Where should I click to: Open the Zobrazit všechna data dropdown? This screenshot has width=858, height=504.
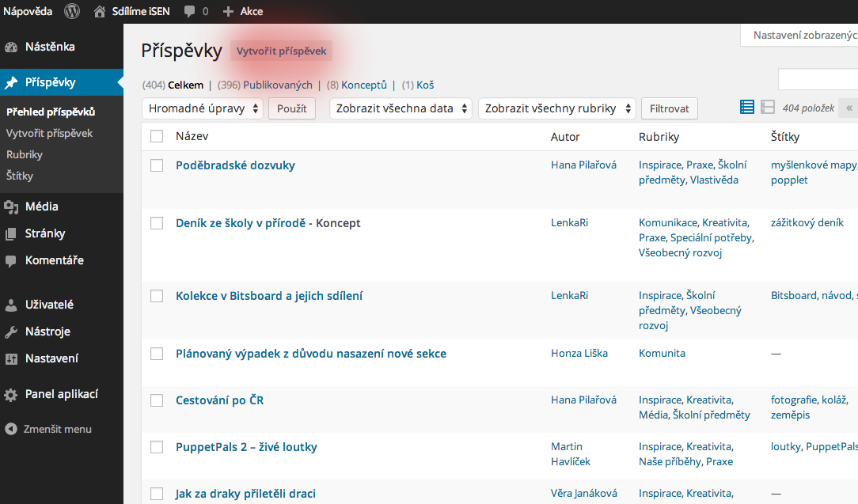click(x=401, y=108)
